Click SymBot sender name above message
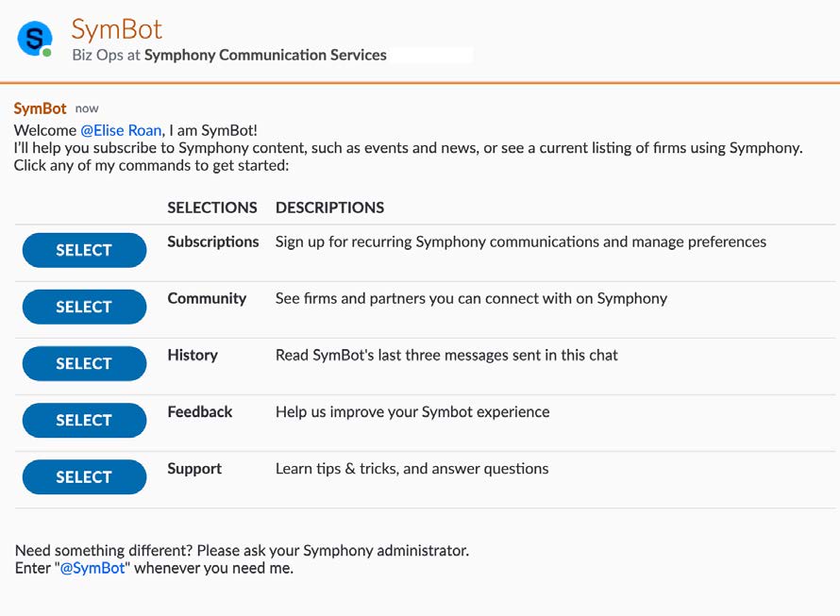This screenshot has width=840, height=616. tap(40, 108)
